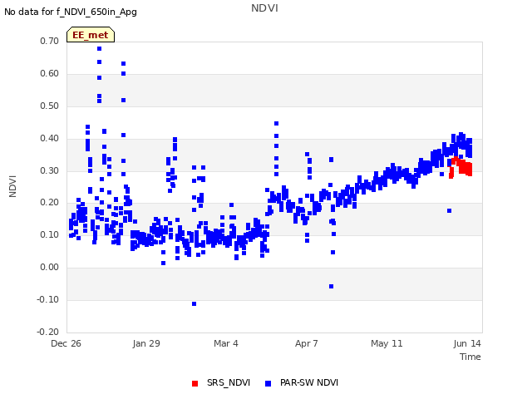
Task: Click the lowest blue outlier point near -0.11
Action: pyautogui.click(x=194, y=303)
